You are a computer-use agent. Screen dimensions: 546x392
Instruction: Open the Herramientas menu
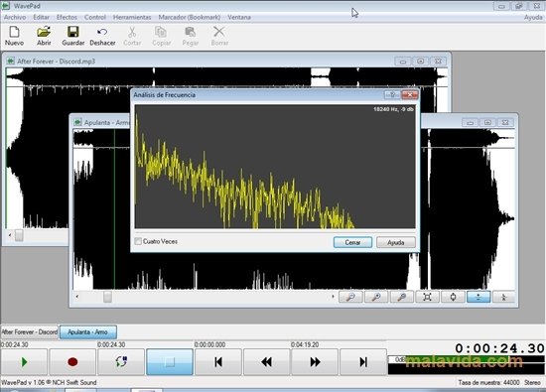click(132, 17)
